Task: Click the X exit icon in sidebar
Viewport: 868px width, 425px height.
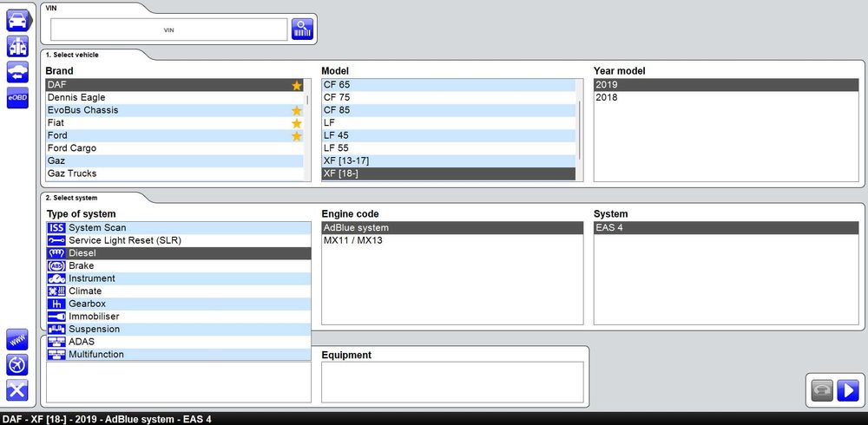Action: tap(17, 390)
